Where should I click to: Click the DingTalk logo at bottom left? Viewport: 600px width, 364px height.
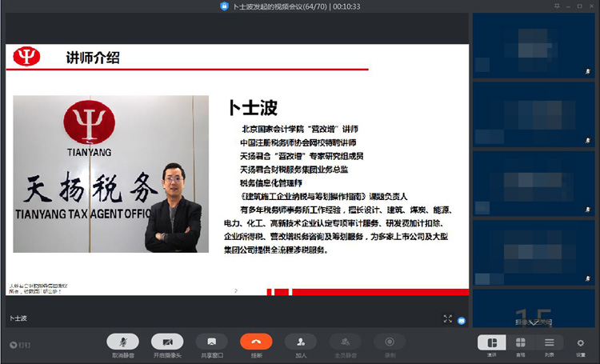click(x=14, y=345)
